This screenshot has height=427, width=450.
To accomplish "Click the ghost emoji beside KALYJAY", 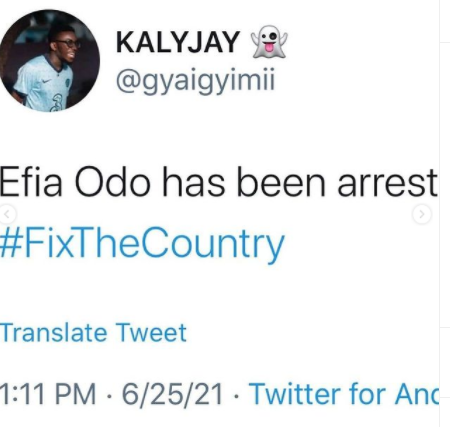I will (x=269, y=42).
